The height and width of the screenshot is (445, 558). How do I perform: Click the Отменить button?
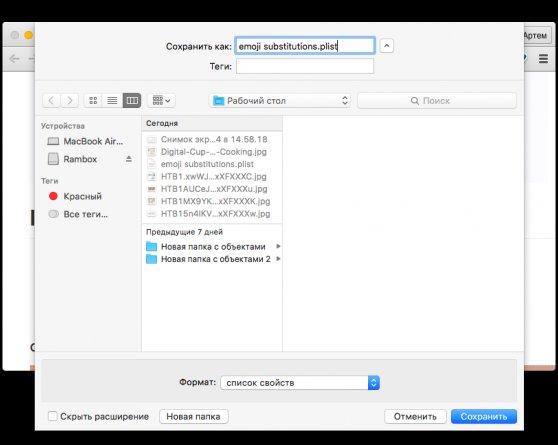pyautogui.click(x=415, y=417)
